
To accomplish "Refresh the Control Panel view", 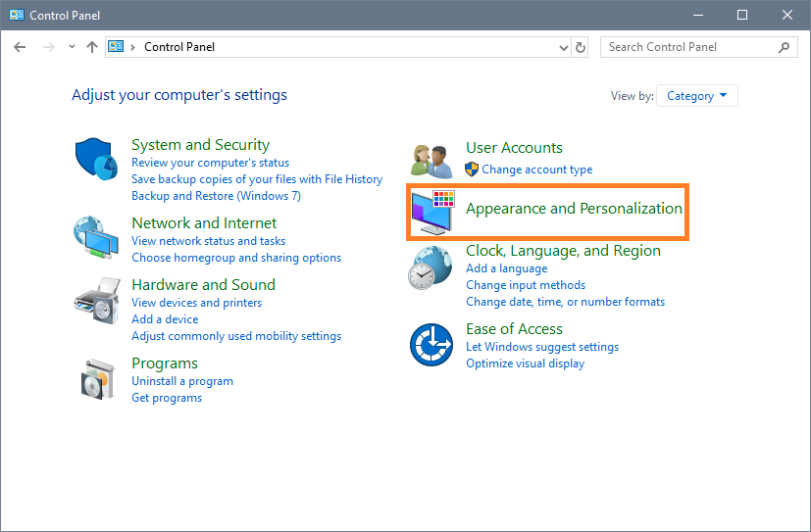I will pos(581,47).
